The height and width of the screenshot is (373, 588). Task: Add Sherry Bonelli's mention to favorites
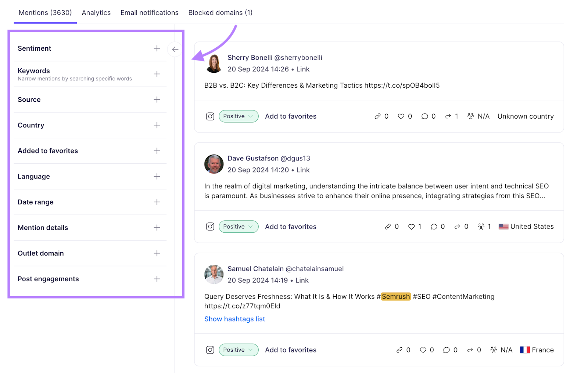290,116
